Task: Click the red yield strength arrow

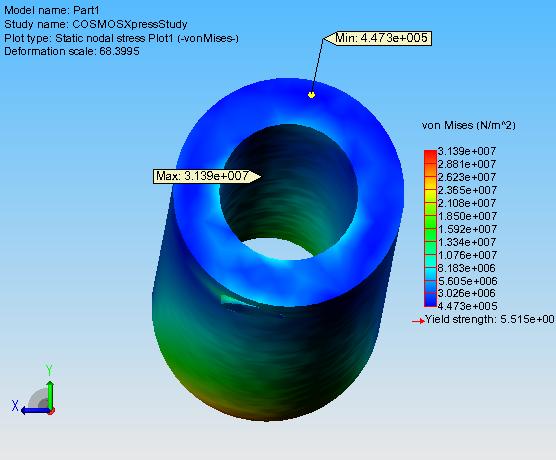Action: [418, 321]
